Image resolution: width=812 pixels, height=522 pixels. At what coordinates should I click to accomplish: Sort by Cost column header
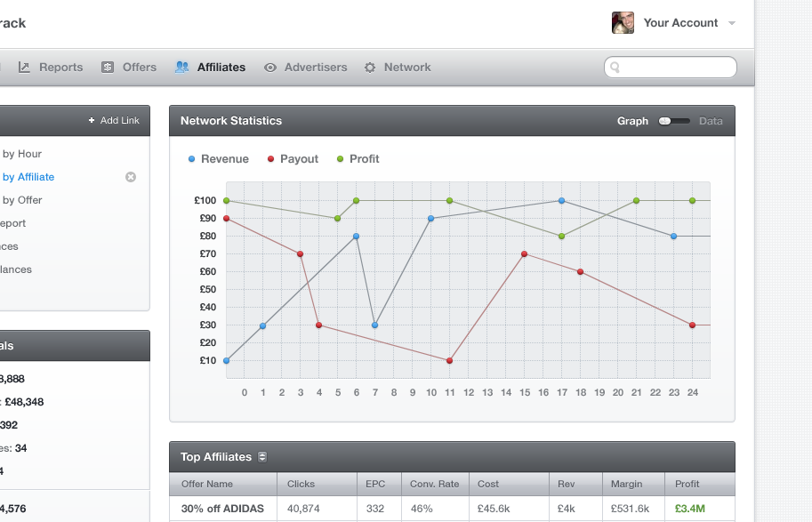pos(509,484)
